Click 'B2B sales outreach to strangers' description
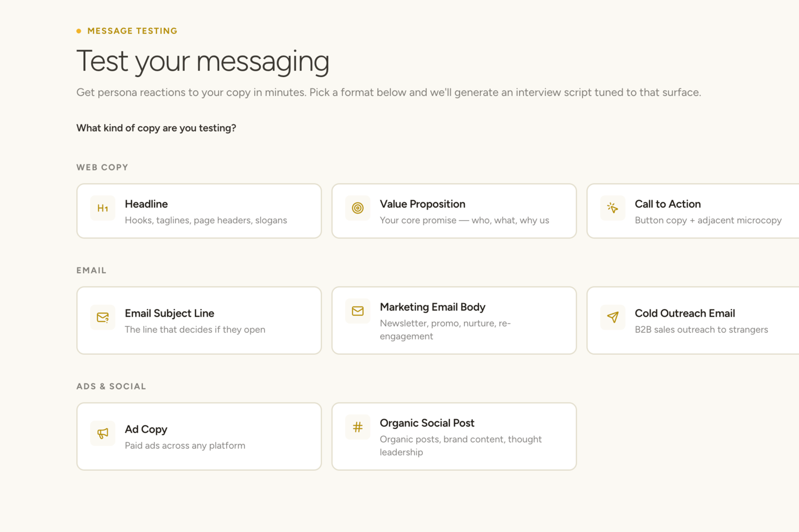 pos(701,330)
